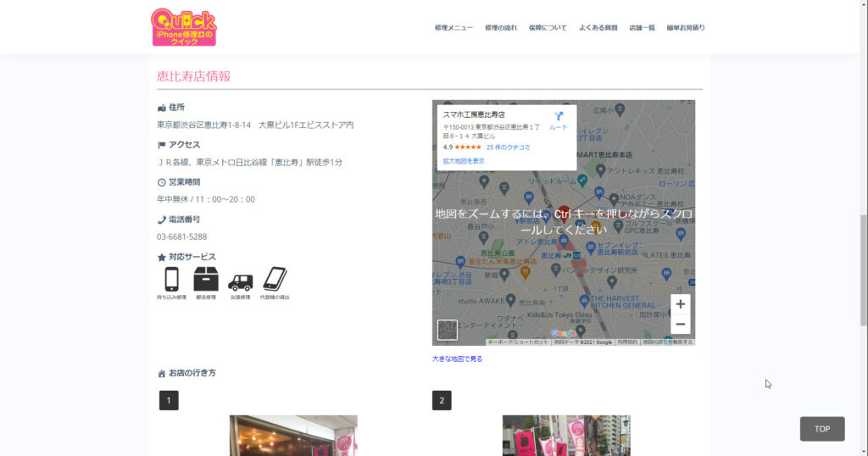Open the 店舗一覧 menu item

pos(642,28)
